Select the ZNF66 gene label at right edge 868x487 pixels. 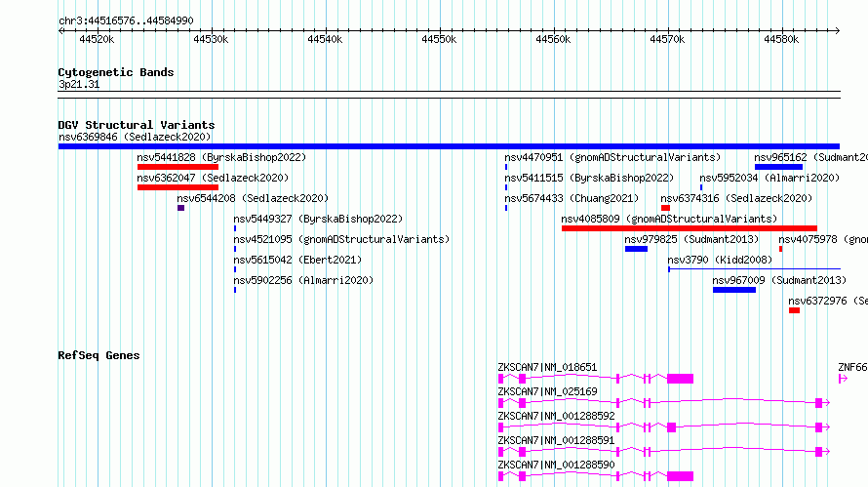point(852,367)
